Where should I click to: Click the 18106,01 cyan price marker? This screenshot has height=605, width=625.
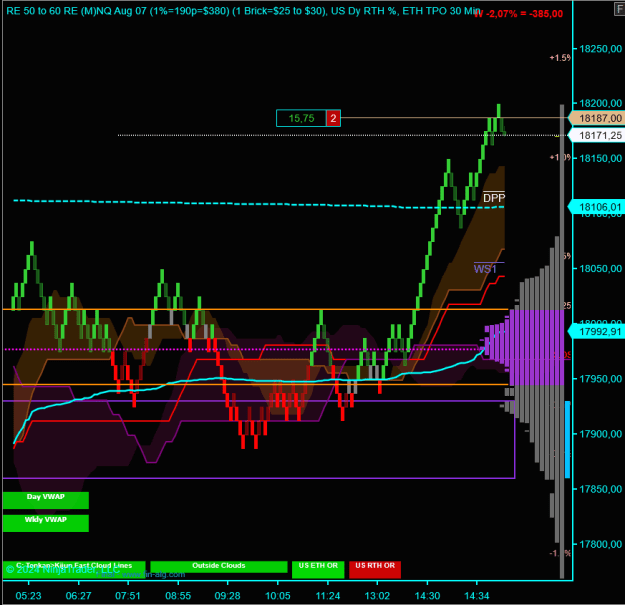596,207
